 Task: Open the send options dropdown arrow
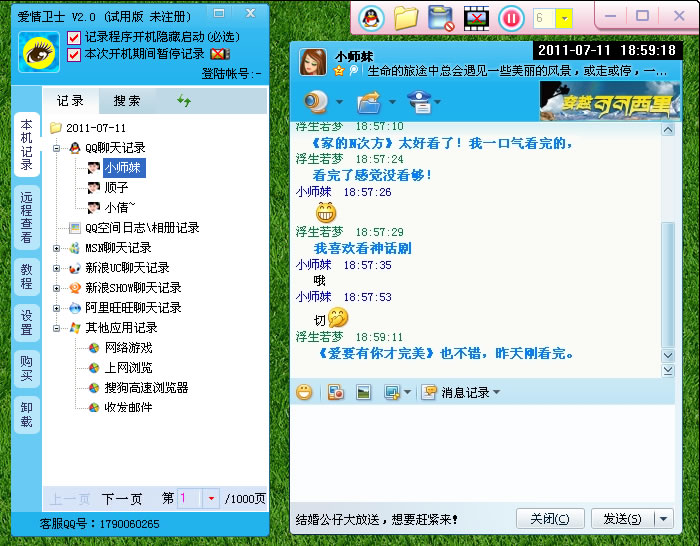point(663,518)
